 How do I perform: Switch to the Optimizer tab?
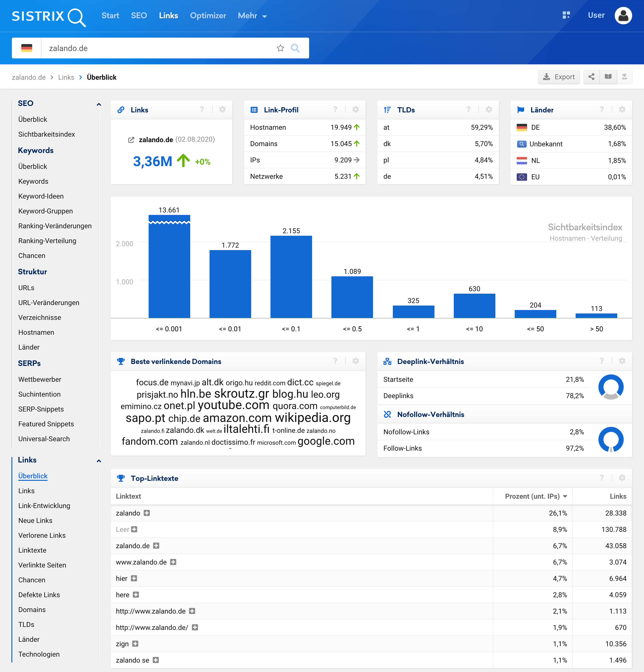pos(208,16)
